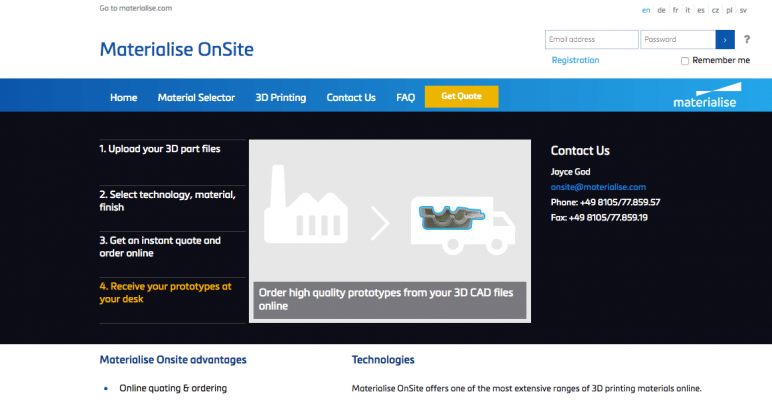Click the contact name Joyce God

pos(570,172)
